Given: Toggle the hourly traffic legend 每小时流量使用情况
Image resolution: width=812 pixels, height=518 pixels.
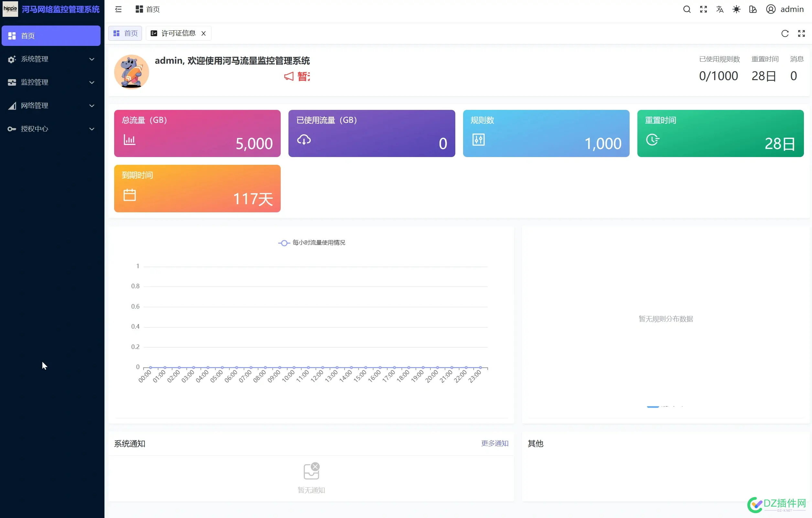Looking at the screenshot, I should tap(311, 242).
